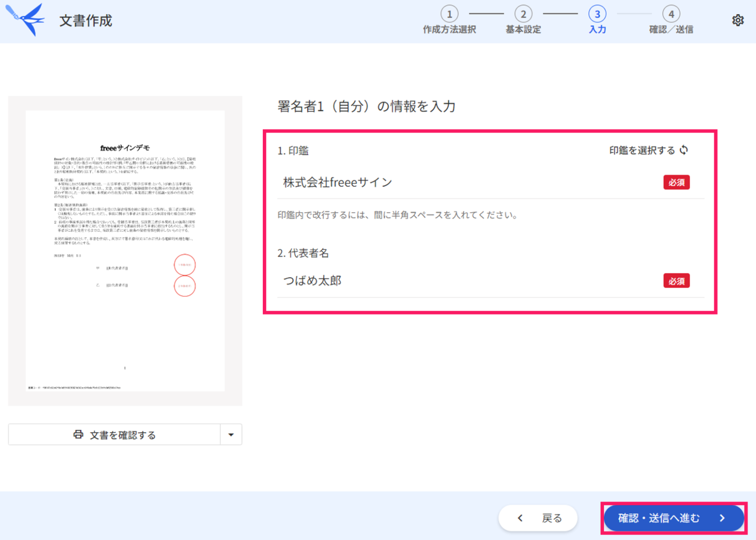
Task: Click the printer icon on 文書を確認する
Action: pos(78,434)
